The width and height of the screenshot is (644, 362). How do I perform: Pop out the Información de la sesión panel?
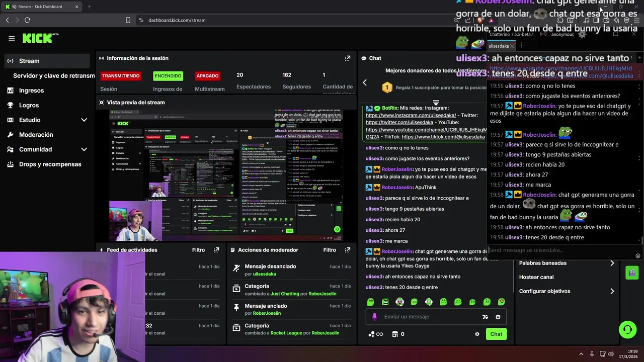pos(347,58)
